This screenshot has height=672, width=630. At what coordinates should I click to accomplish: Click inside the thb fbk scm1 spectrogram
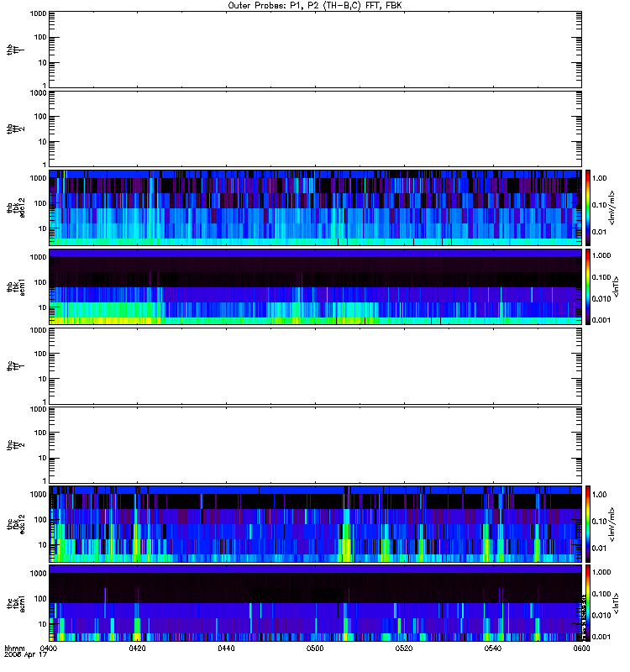pos(315,286)
